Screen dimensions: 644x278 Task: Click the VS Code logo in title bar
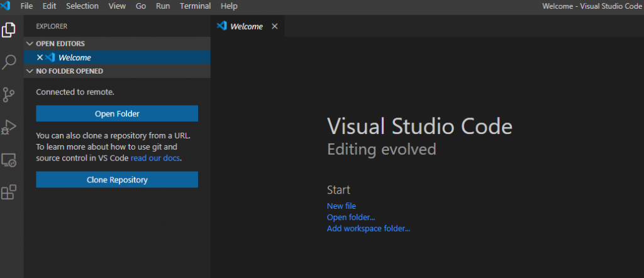coord(5,6)
